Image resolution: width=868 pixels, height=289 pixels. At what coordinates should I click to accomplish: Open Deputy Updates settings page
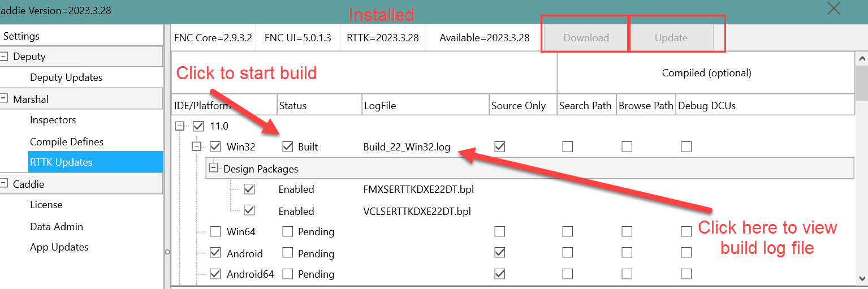click(66, 77)
